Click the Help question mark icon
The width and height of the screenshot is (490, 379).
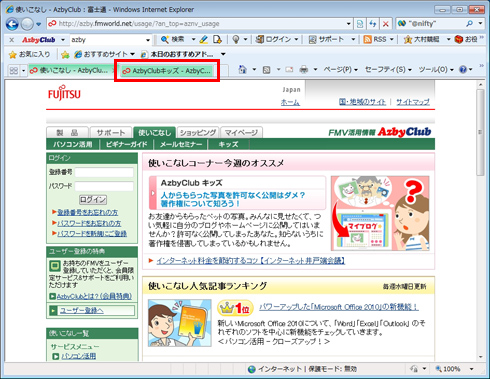click(463, 70)
